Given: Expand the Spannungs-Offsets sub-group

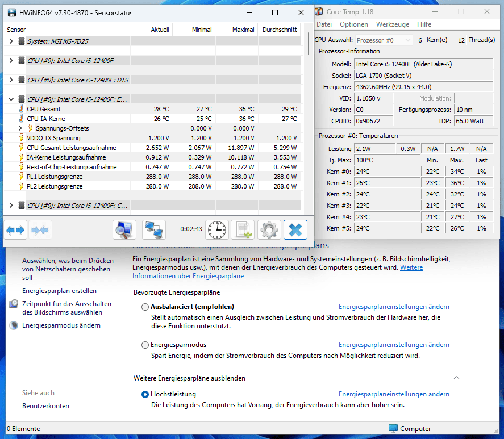Looking at the screenshot, I should click(x=20, y=128).
